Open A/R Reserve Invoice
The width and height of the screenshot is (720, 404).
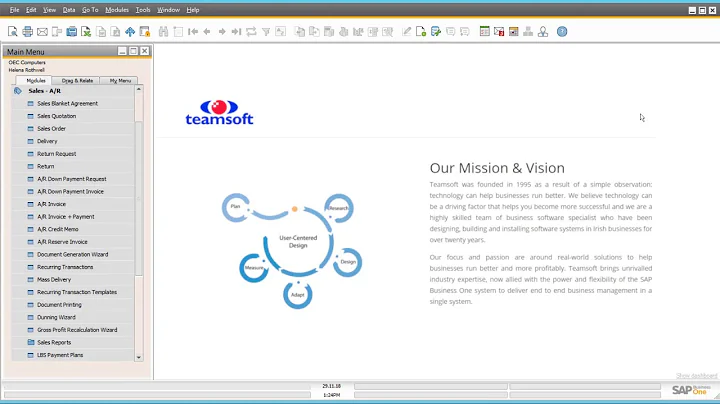click(62, 242)
